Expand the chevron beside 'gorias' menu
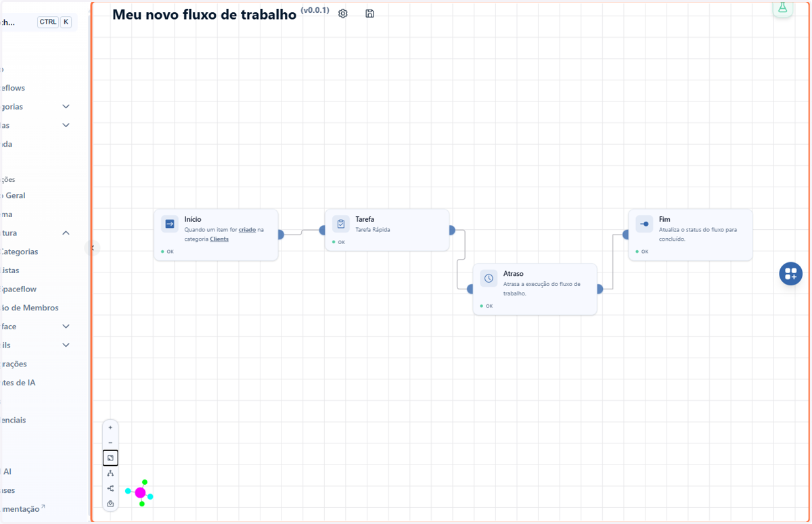The height and width of the screenshot is (524, 812). (66, 107)
